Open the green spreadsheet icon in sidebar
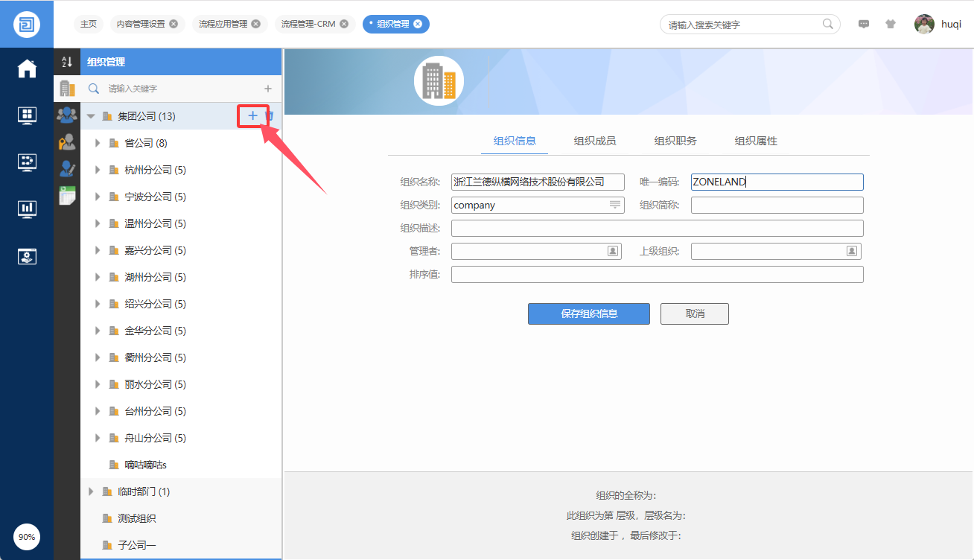 coord(68,194)
